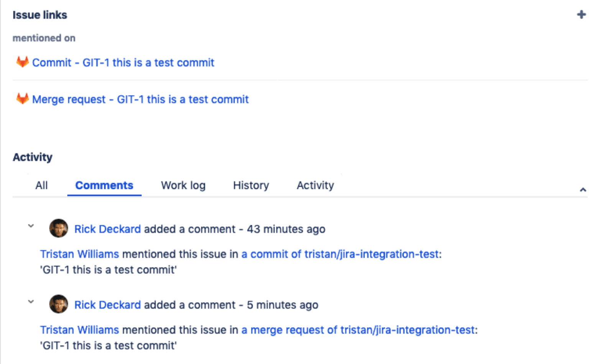Open Tristan Williams' profile link
Viewport: 598px width, 364px height.
click(x=79, y=254)
